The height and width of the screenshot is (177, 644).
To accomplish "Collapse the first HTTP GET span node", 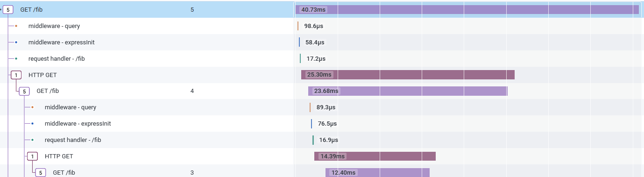I will [x=16, y=75].
